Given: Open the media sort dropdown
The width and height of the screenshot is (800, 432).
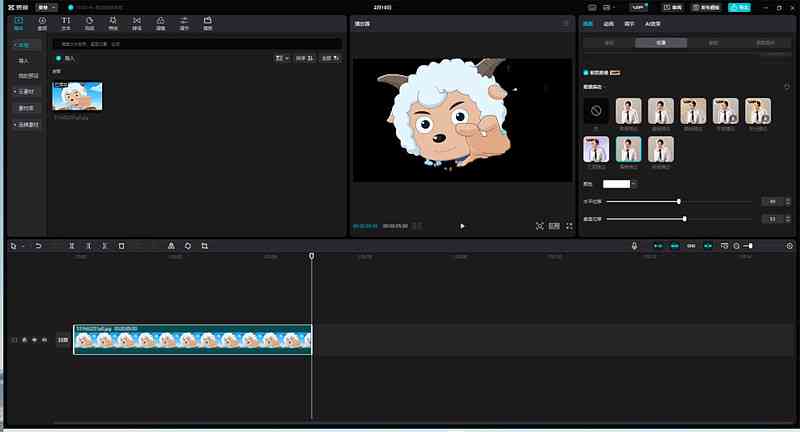Looking at the screenshot, I should tap(305, 58).
